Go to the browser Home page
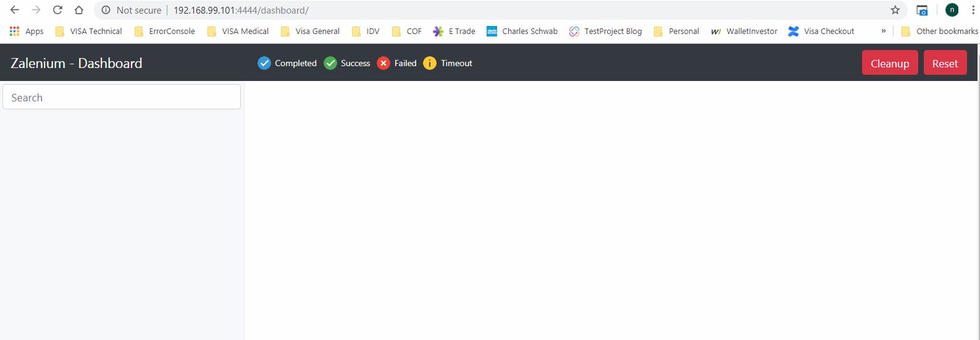Viewport: 980px width, 340px height. (x=79, y=10)
